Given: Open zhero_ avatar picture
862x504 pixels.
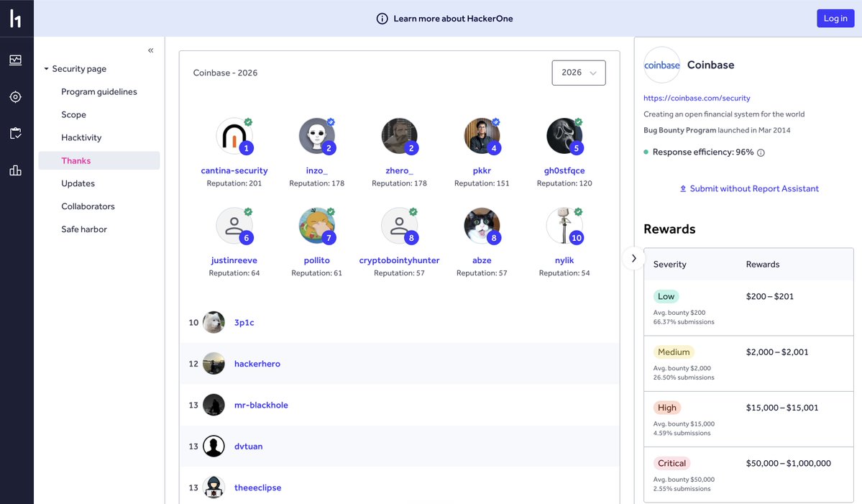Looking at the screenshot, I should point(399,136).
